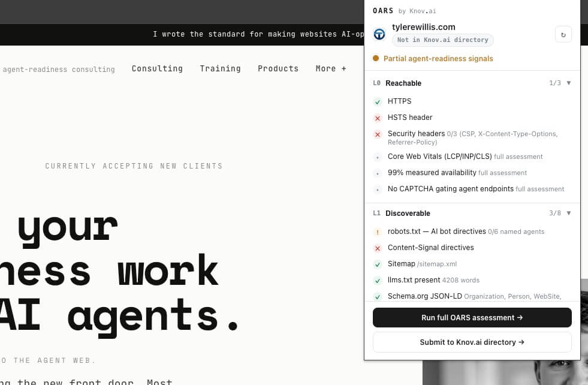Image resolution: width=588 pixels, height=385 pixels.
Task: Click the announcement banner text
Action: point(258,34)
